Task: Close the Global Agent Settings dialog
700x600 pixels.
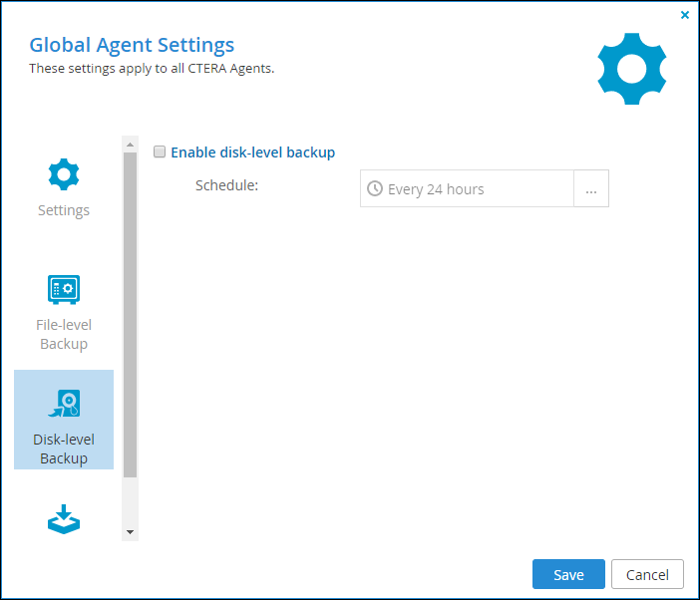Action: (x=684, y=15)
